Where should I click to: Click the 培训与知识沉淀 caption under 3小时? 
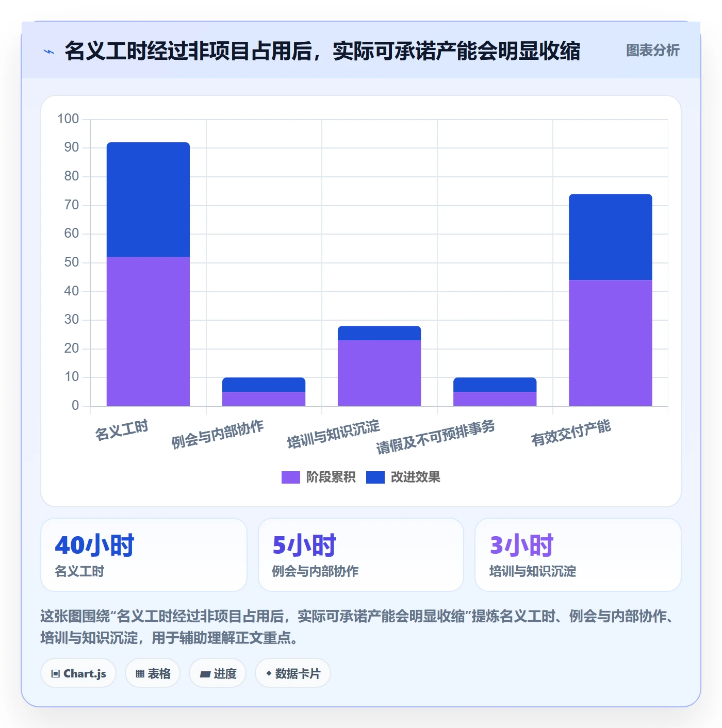coord(533,571)
